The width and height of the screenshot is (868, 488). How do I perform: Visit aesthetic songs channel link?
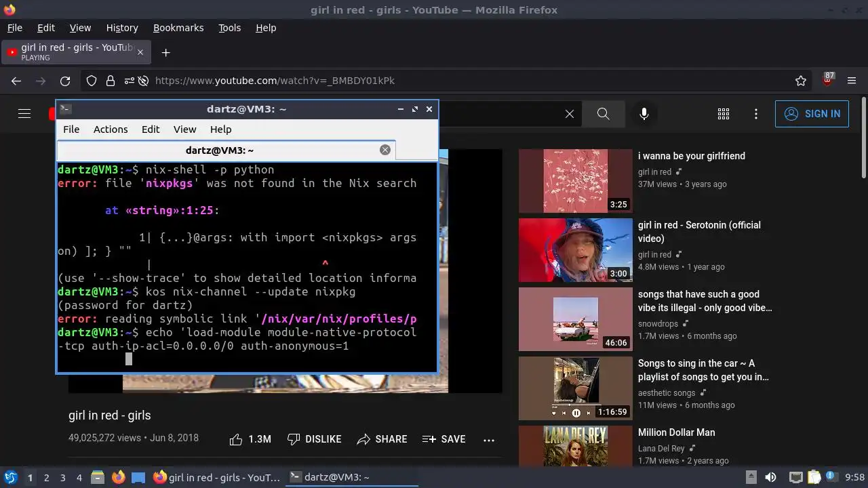667,393
